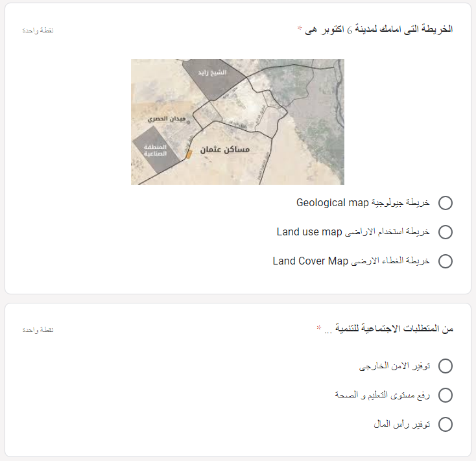Click the الشيخ زايد gray region on the map
This screenshot has height=461, width=476.
pyautogui.click(x=213, y=78)
